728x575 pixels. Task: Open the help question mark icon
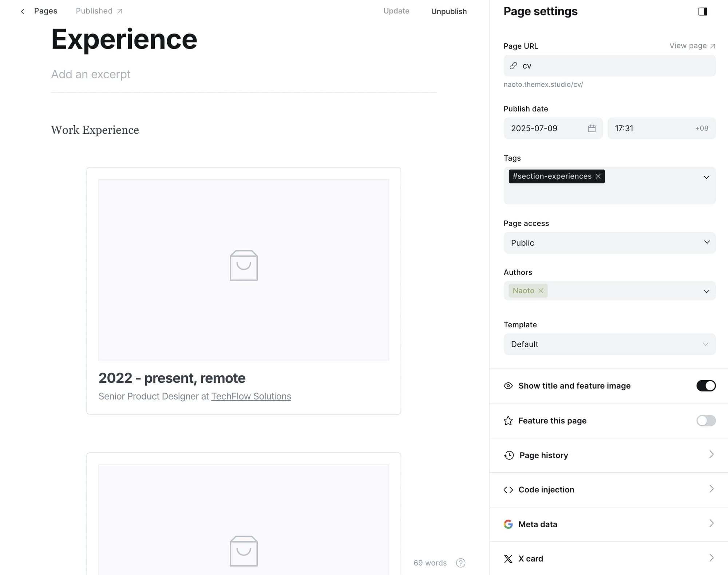click(x=460, y=563)
